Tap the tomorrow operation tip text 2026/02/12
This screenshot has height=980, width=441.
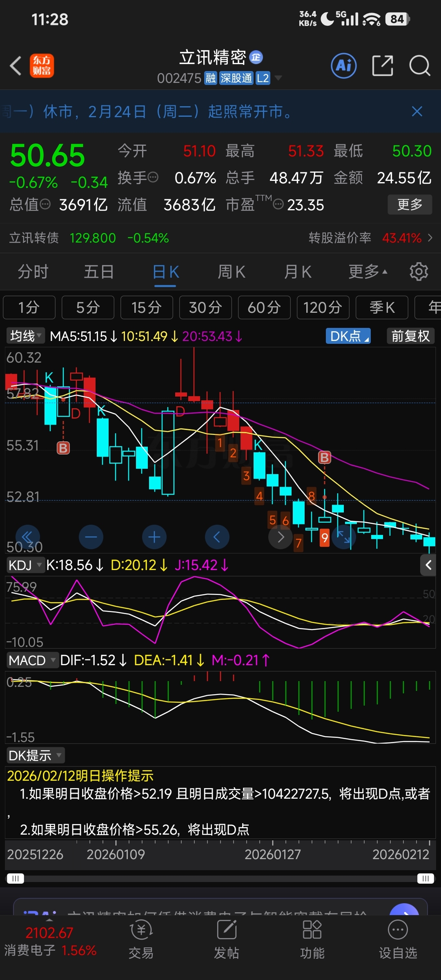coord(80,776)
